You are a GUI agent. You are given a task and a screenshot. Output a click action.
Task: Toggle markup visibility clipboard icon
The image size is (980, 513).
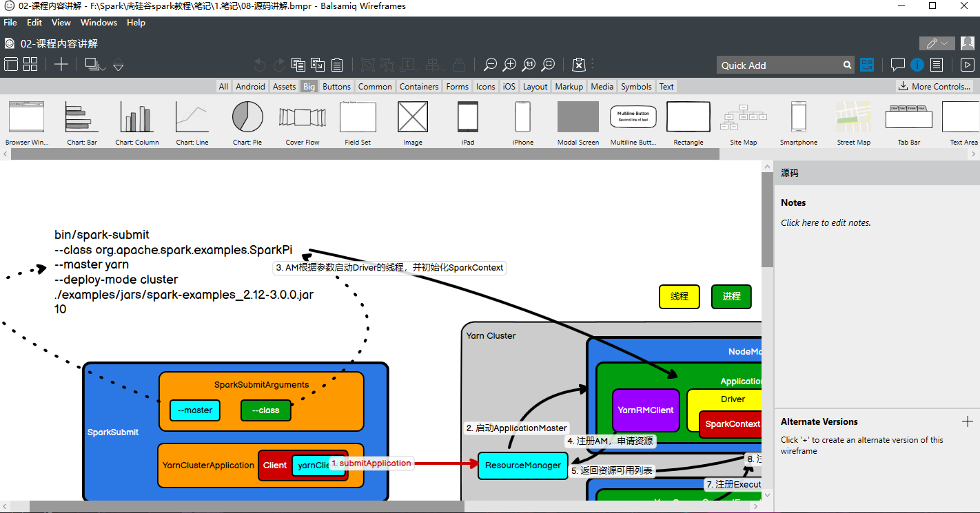click(x=579, y=65)
